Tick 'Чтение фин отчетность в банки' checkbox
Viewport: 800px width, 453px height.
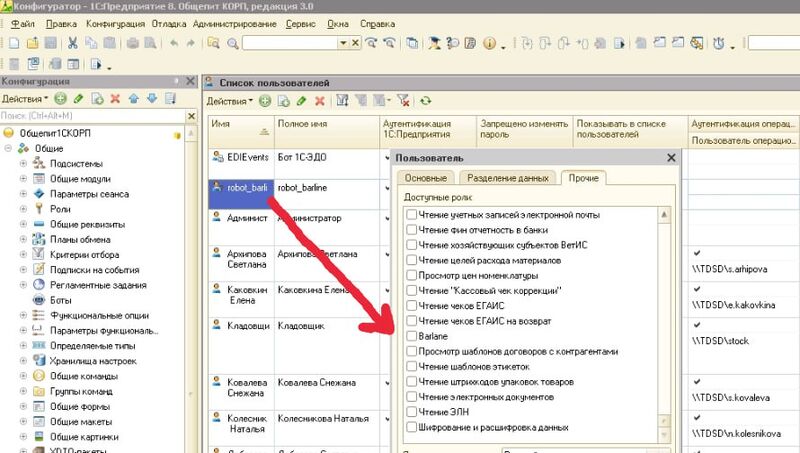pos(412,230)
